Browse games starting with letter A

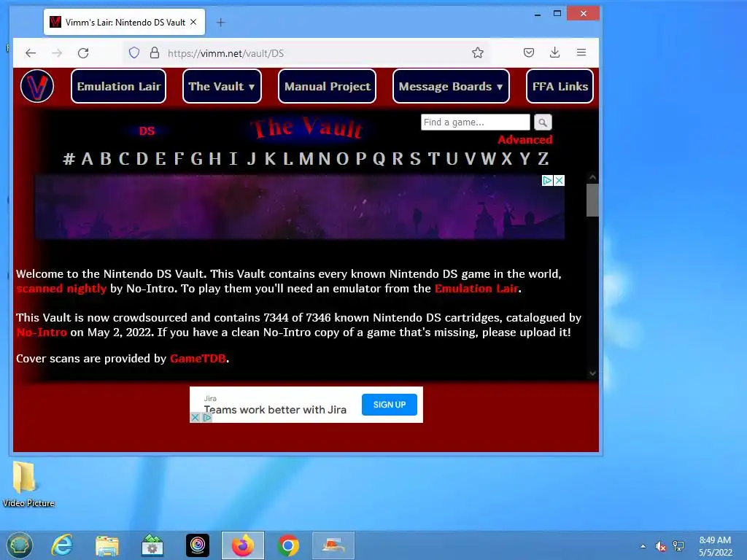88,158
